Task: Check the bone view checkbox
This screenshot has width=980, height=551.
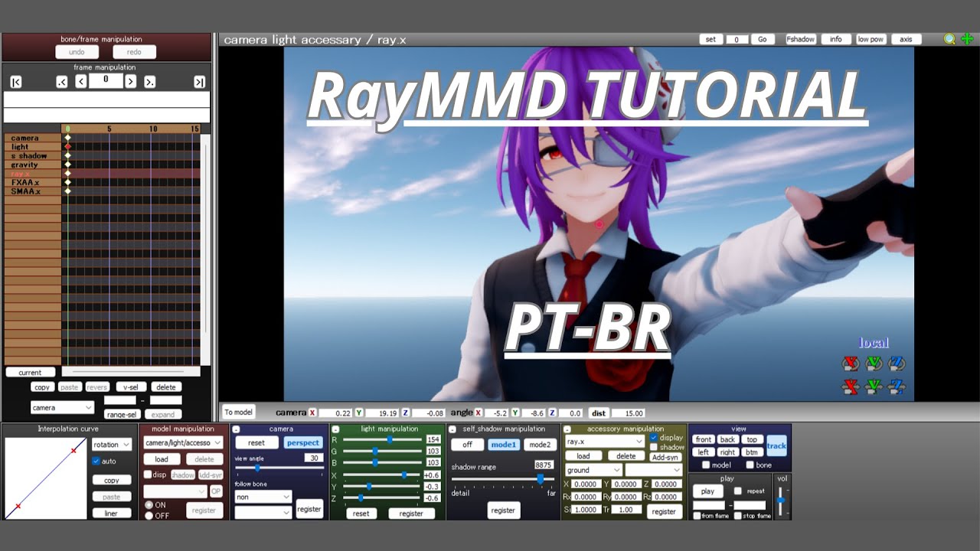Action: pyautogui.click(x=750, y=465)
